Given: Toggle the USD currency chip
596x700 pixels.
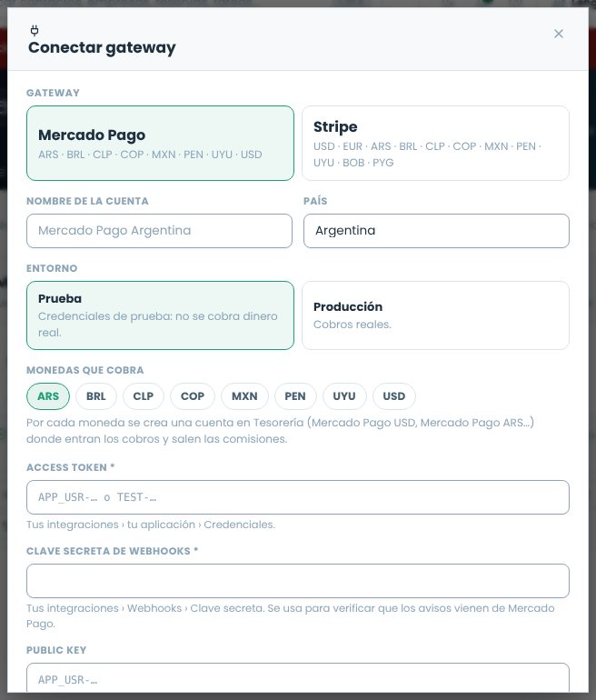Looking at the screenshot, I should 394,396.
